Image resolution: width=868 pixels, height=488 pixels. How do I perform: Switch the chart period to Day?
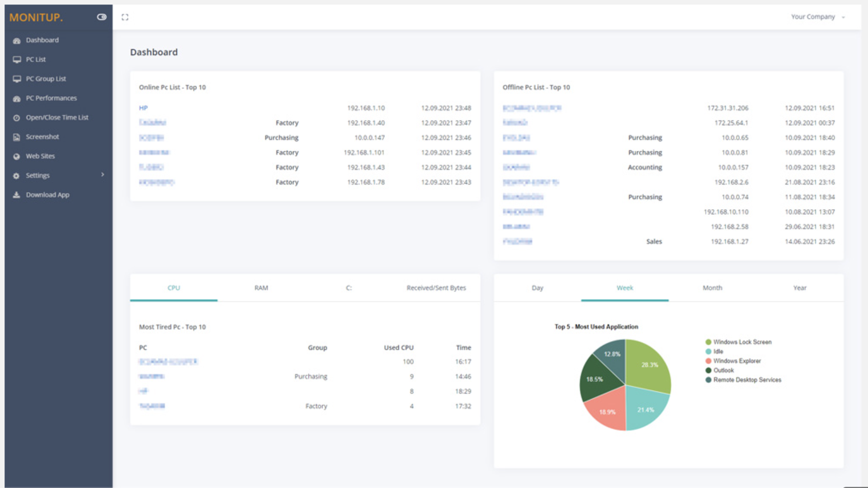click(537, 287)
